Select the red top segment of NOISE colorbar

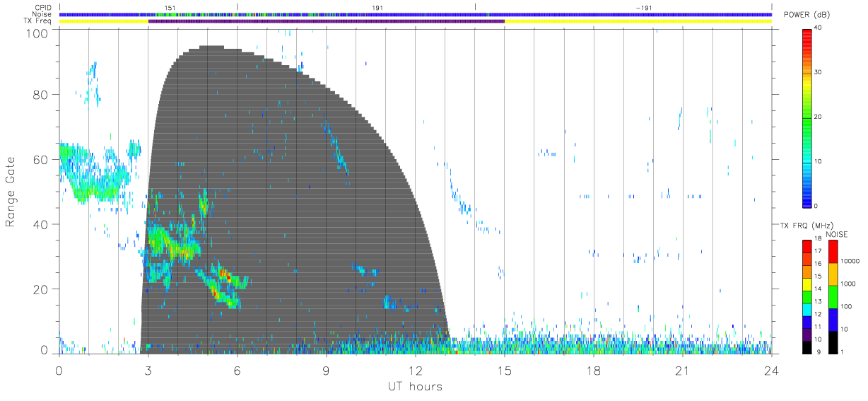click(x=833, y=252)
